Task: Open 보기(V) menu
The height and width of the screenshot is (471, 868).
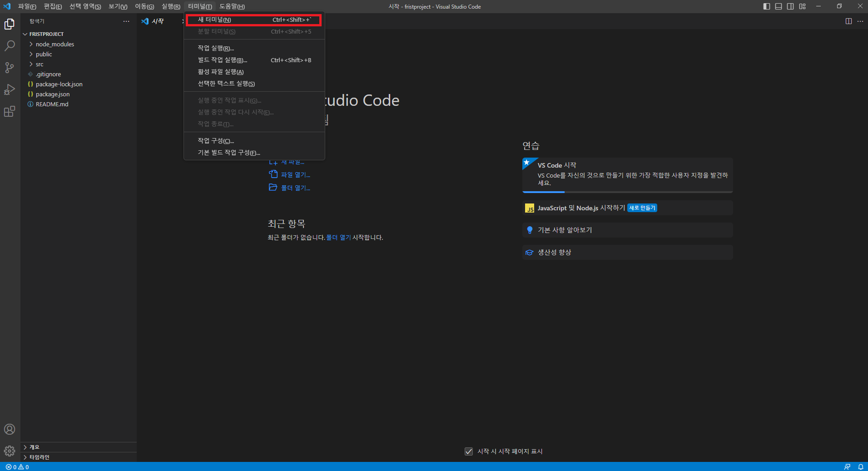Action: (118, 6)
